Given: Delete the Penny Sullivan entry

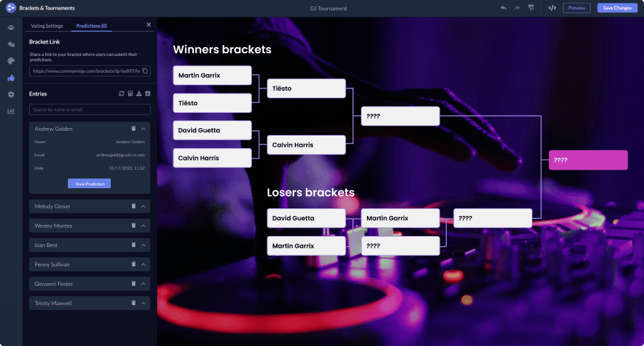Looking at the screenshot, I should coord(134,264).
